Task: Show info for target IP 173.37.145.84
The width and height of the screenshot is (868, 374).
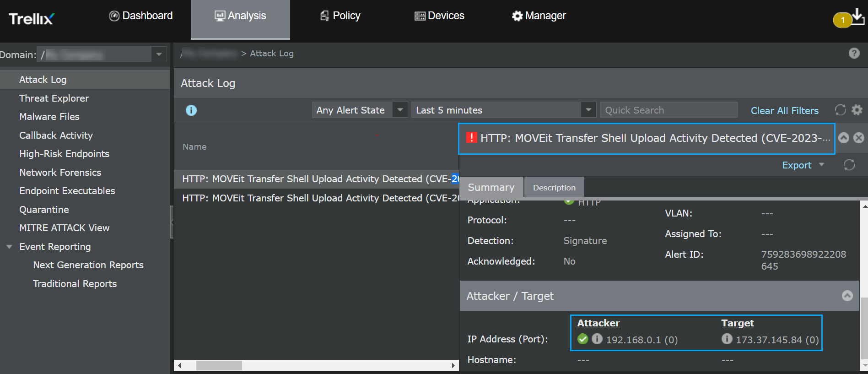Action: [727, 339]
